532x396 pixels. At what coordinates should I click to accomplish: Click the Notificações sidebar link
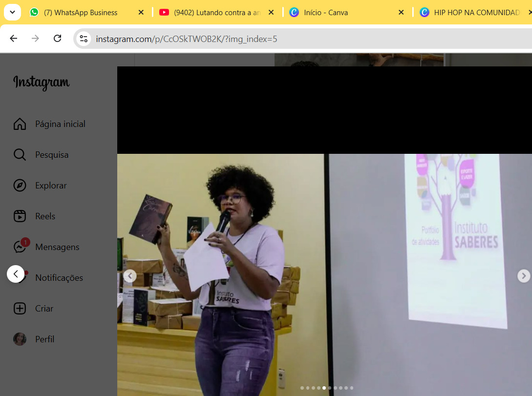(x=59, y=278)
